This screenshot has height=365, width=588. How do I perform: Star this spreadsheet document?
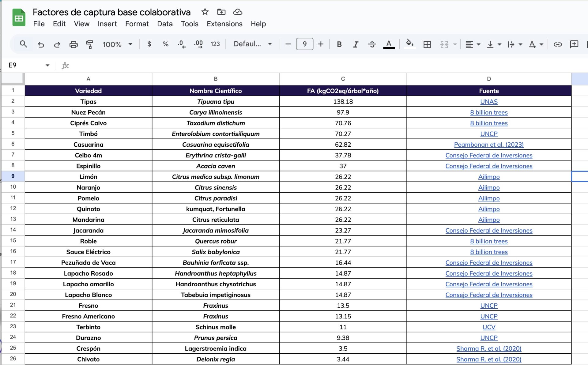(x=205, y=12)
